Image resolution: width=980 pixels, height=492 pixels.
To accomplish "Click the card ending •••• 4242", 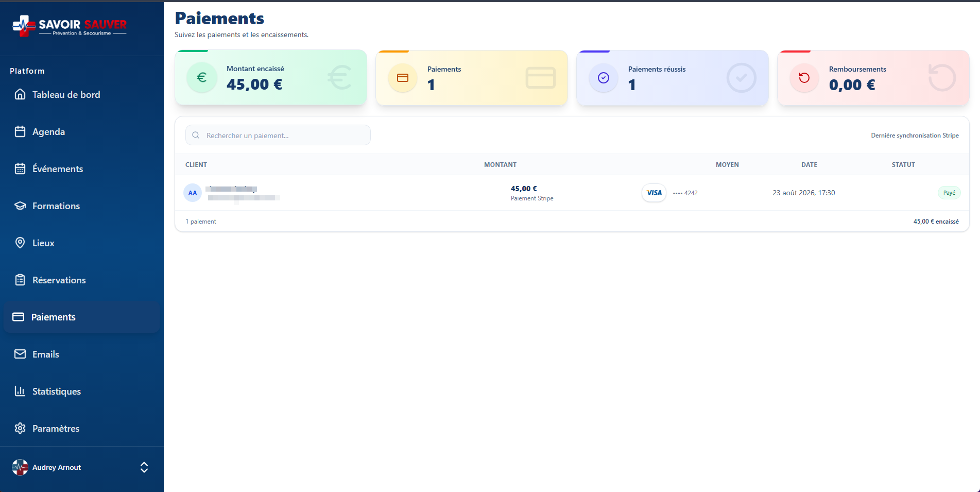I will (685, 193).
